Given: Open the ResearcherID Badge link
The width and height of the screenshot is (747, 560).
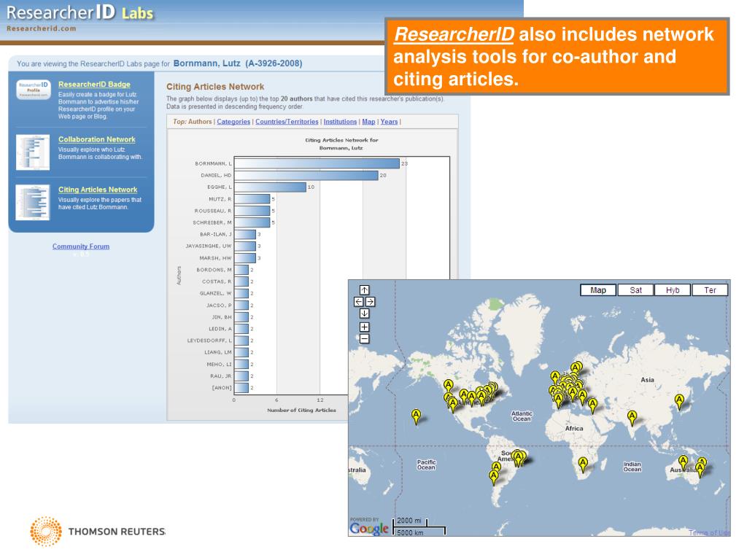Looking at the screenshot, I should coord(94,85).
